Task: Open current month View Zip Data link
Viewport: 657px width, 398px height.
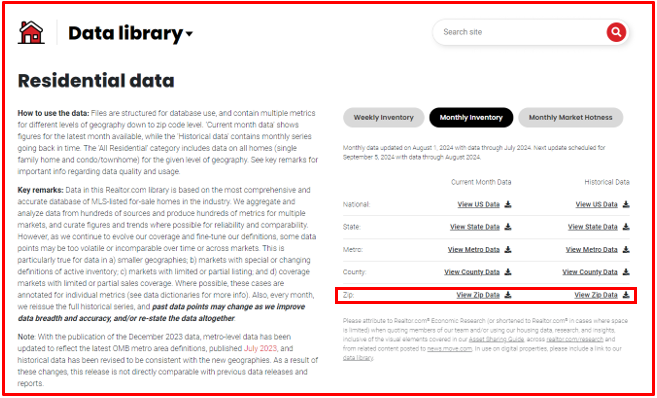Action: (x=478, y=295)
